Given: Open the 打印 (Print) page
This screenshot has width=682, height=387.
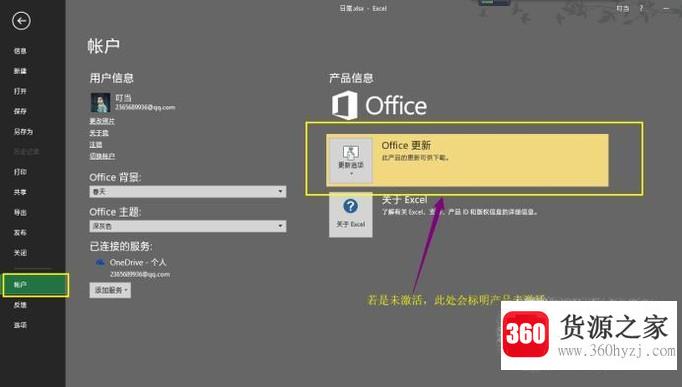Looking at the screenshot, I should click(x=20, y=172).
